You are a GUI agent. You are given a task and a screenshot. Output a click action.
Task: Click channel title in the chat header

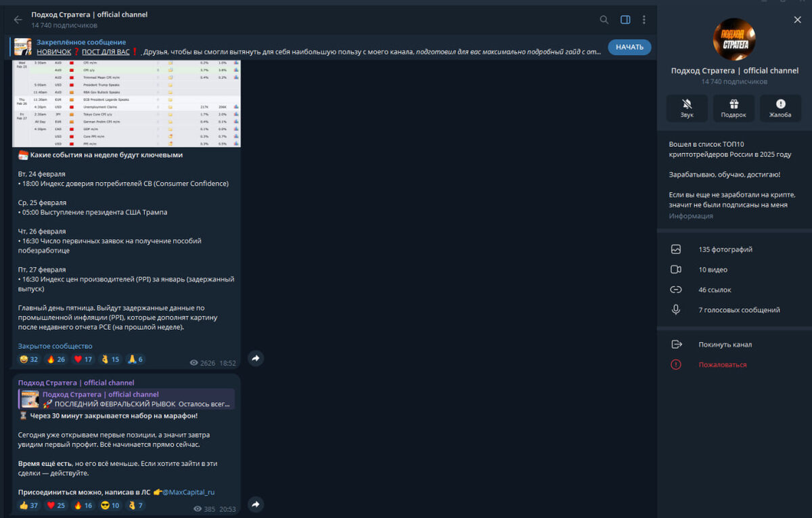(89, 15)
